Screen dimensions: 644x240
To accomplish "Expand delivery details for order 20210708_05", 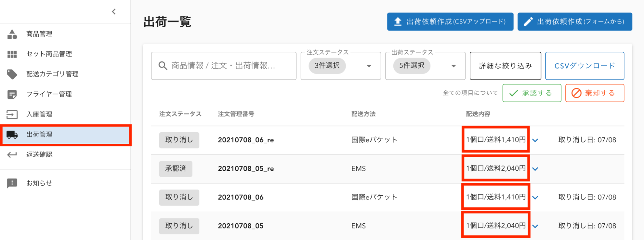I will pyautogui.click(x=535, y=226).
